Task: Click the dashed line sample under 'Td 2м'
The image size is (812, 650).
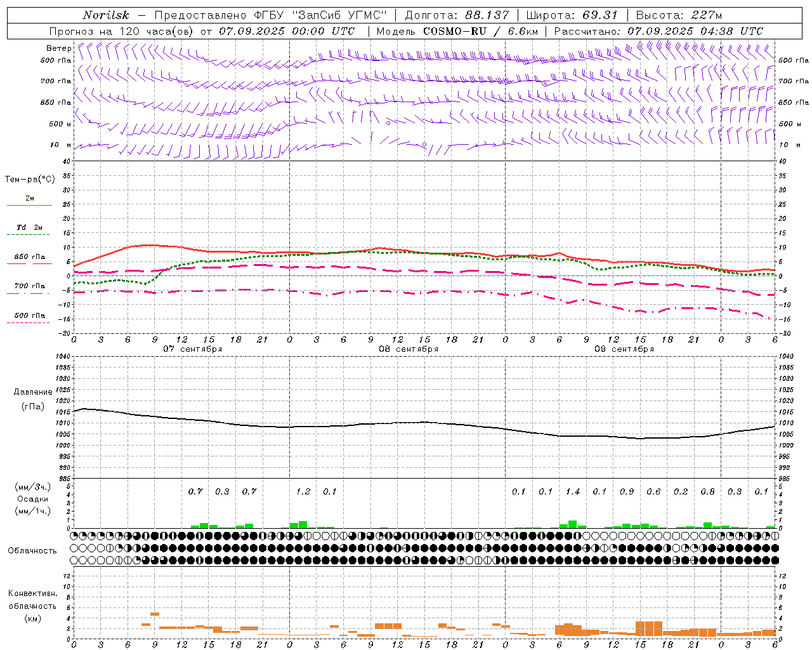Action: [29, 235]
